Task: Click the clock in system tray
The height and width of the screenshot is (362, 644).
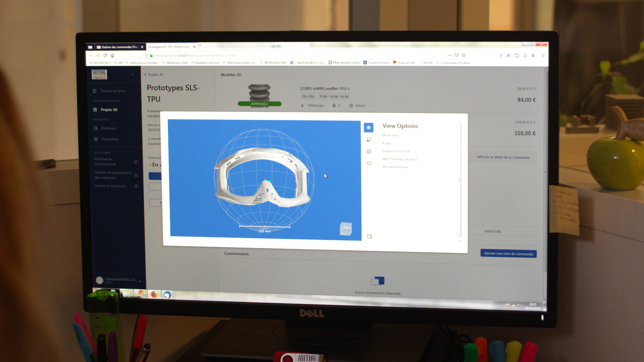Action: [533, 306]
